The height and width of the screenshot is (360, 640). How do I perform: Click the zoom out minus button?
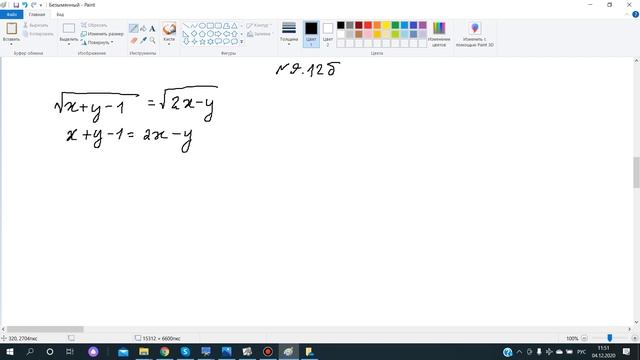[x=584, y=338]
